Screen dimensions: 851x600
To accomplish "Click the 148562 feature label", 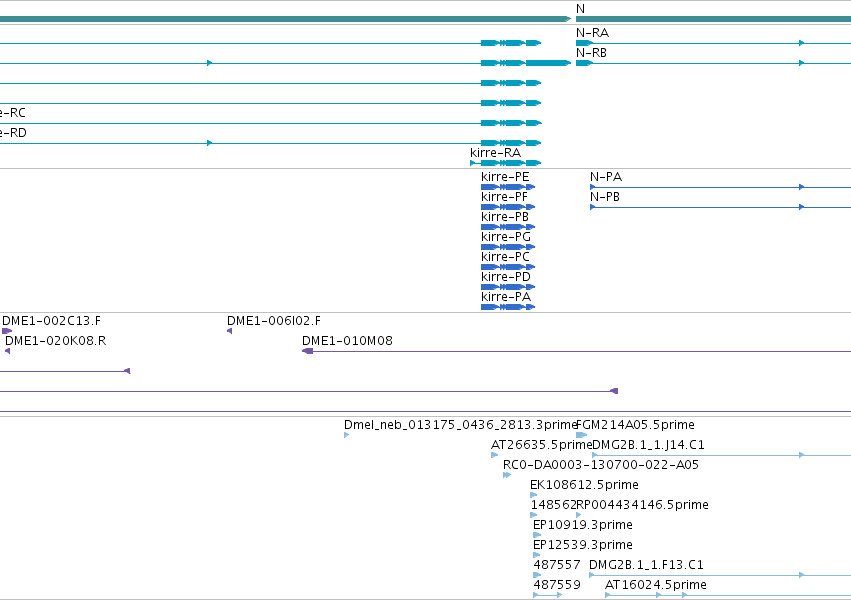I will click(x=552, y=505).
